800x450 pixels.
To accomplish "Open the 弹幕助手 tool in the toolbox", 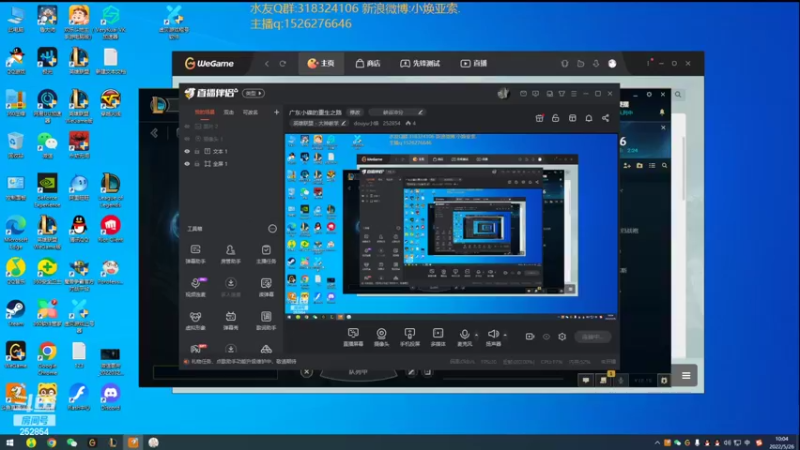I will point(195,254).
